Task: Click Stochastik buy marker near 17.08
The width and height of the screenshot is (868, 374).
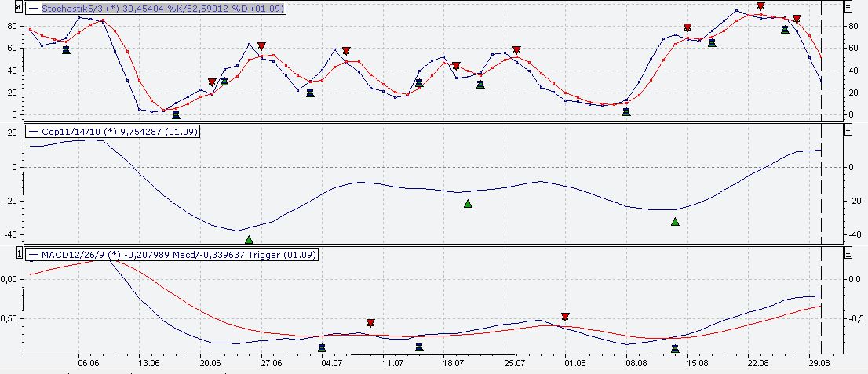Action: pyautogui.click(x=712, y=42)
